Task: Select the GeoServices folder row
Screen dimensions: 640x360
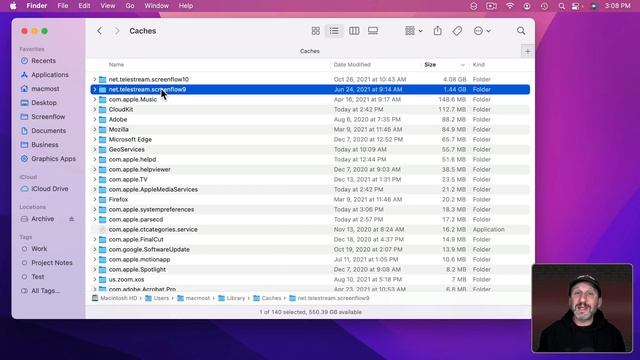Action: tap(310, 149)
